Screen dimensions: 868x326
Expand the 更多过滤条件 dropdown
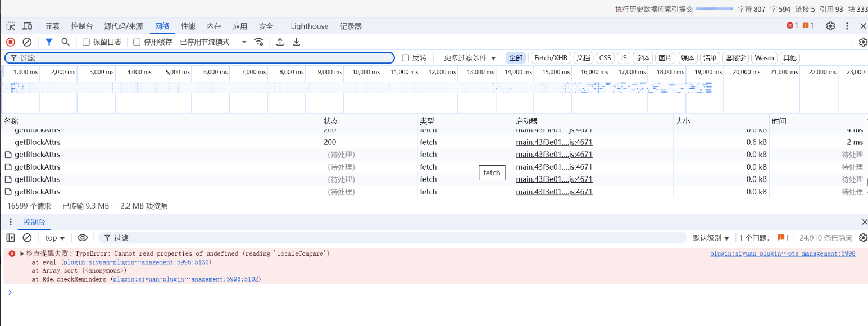pyautogui.click(x=470, y=58)
